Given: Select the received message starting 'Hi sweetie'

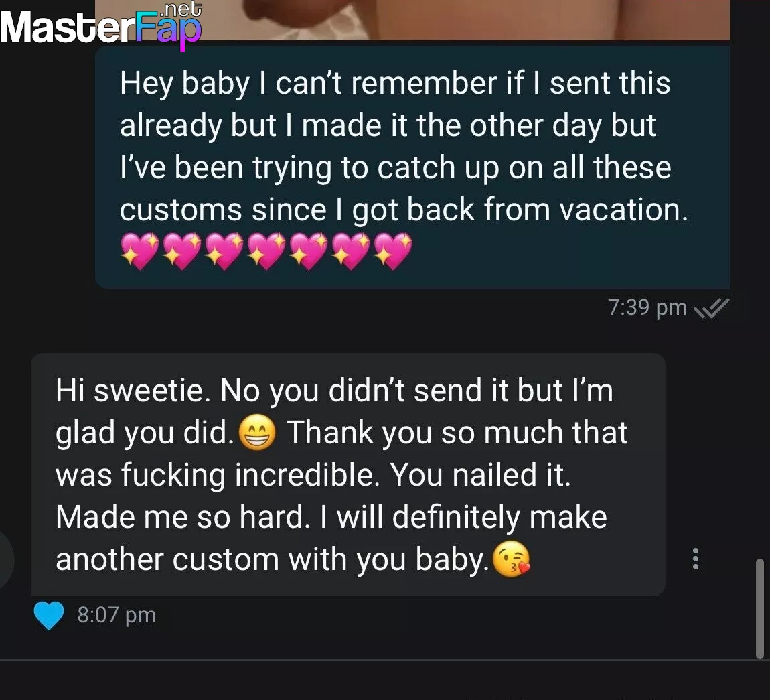Looking at the screenshot, I should pos(348,474).
